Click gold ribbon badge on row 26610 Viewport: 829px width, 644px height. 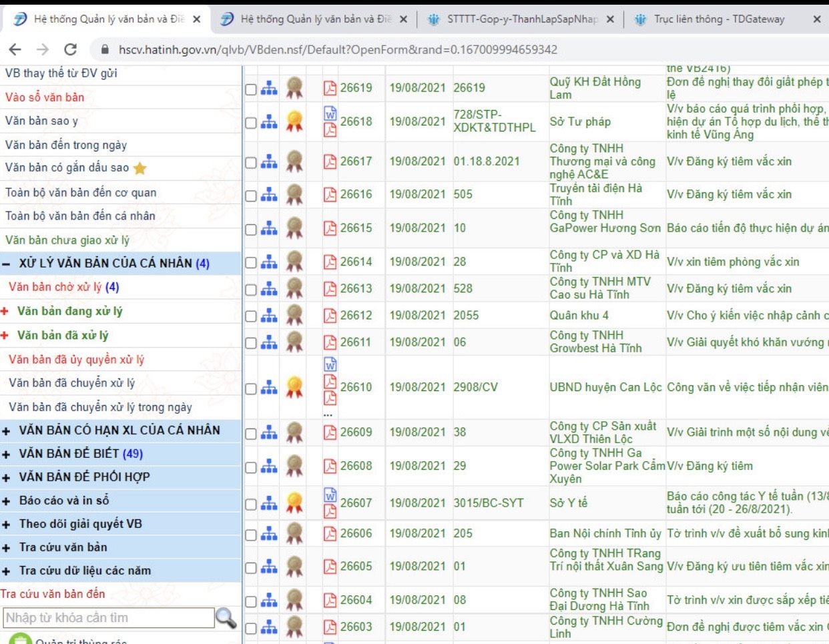294,387
